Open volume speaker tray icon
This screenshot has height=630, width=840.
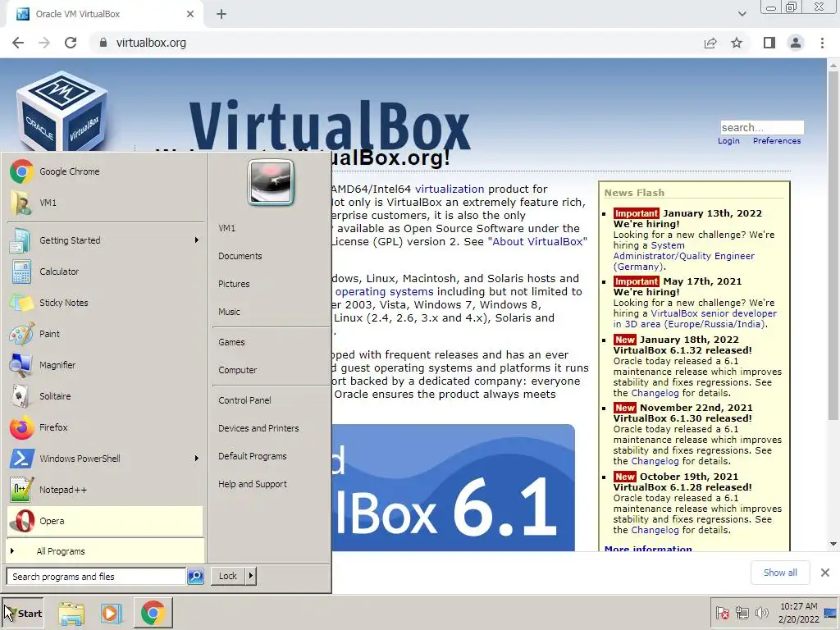pyautogui.click(x=761, y=613)
